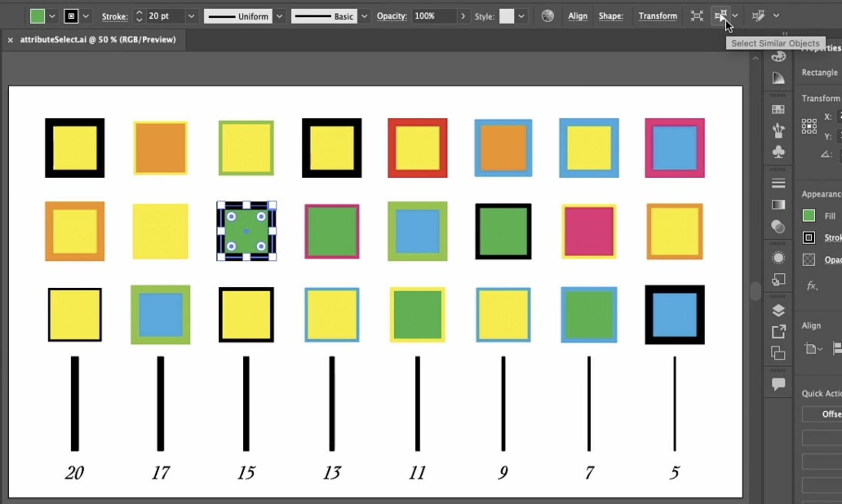Expand the Basic brush definition dropdown

(364, 16)
